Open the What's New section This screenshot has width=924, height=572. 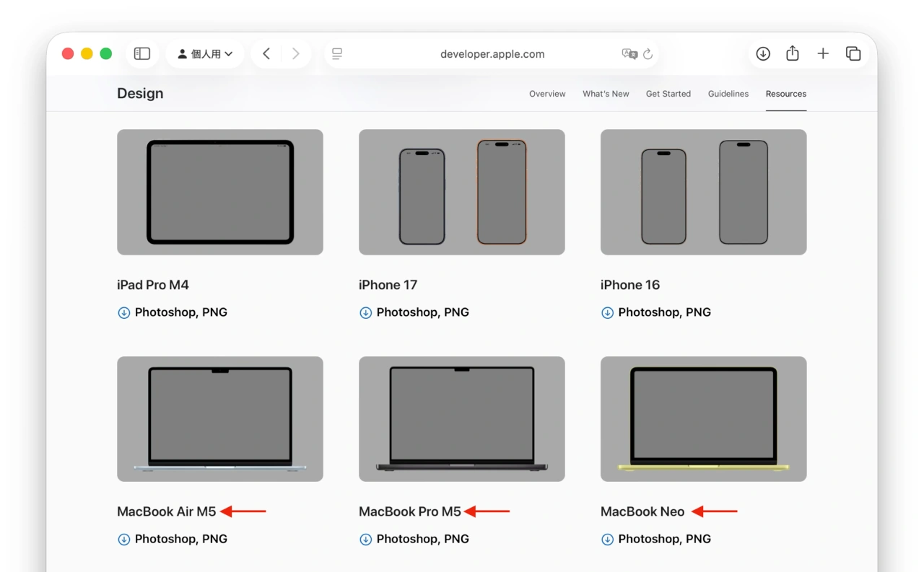(606, 94)
